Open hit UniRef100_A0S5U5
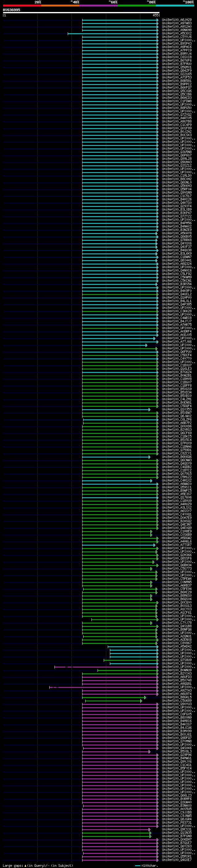 pos(176,809)
